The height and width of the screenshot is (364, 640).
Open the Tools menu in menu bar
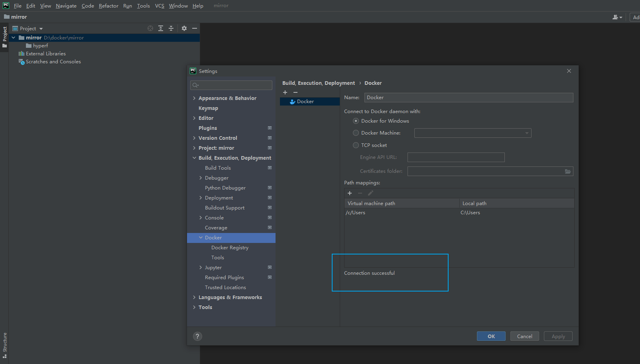[143, 6]
